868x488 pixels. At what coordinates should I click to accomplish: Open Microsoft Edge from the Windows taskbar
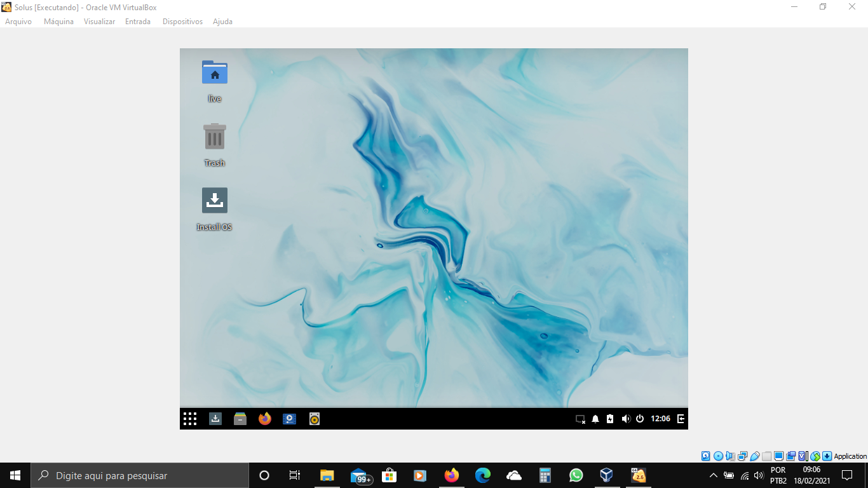[483, 475]
